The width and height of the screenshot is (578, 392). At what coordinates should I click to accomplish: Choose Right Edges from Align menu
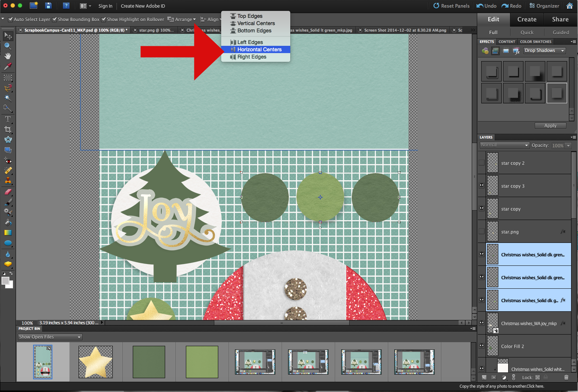click(256, 57)
